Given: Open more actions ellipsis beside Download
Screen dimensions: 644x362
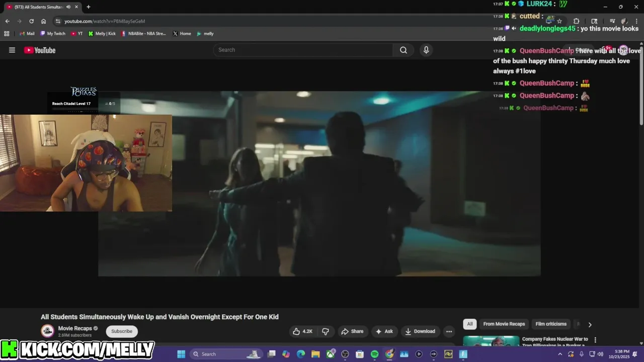Looking at the screenshot, I should pos(449,331).
